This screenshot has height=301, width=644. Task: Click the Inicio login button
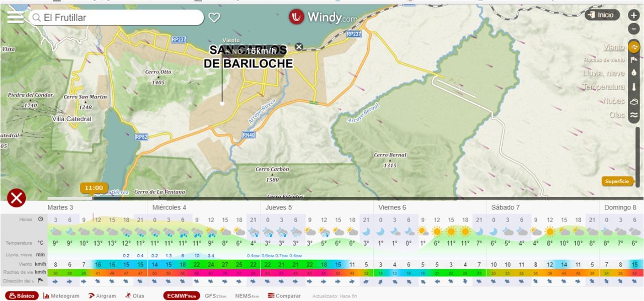click(x=602, y=15)
